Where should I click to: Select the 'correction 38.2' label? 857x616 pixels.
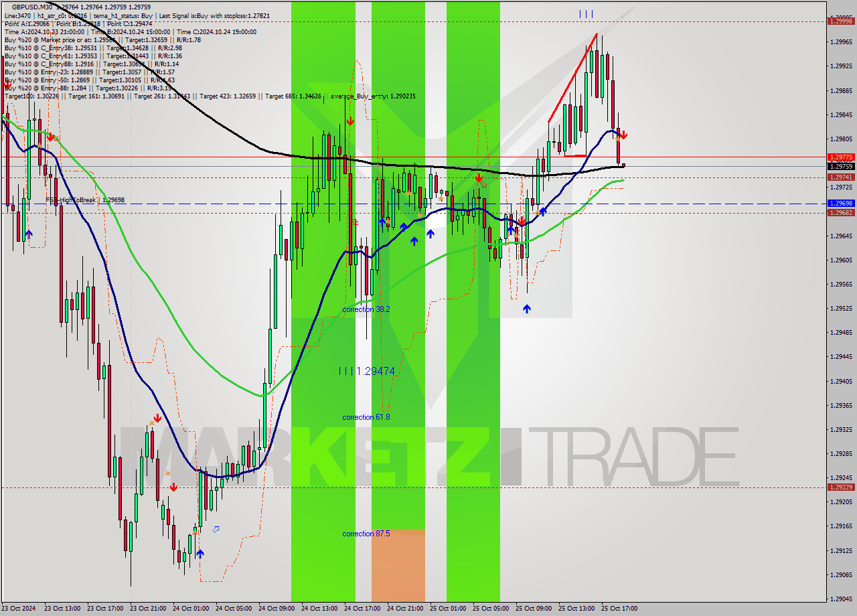point(366,309)
